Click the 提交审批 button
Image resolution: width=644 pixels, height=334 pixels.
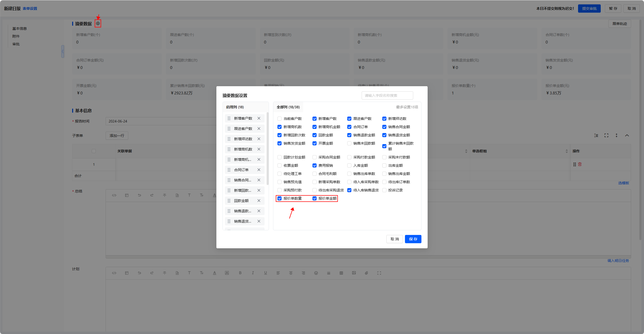click(x=589, y=8)
